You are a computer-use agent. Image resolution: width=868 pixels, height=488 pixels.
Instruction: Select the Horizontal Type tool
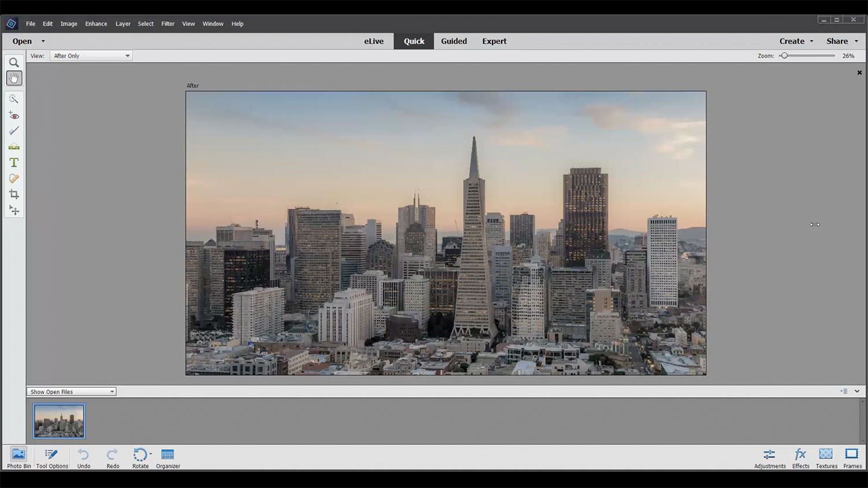click(x=14, y=162)
